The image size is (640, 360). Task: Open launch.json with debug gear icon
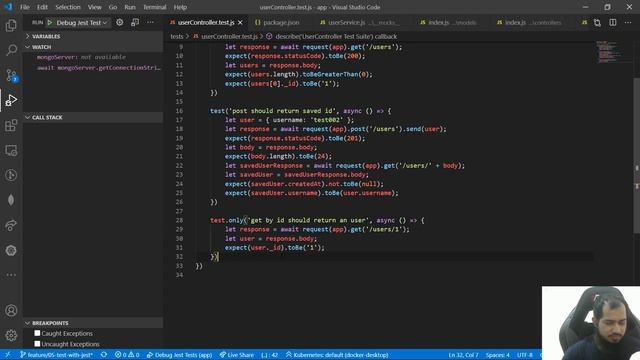(120, 22)
